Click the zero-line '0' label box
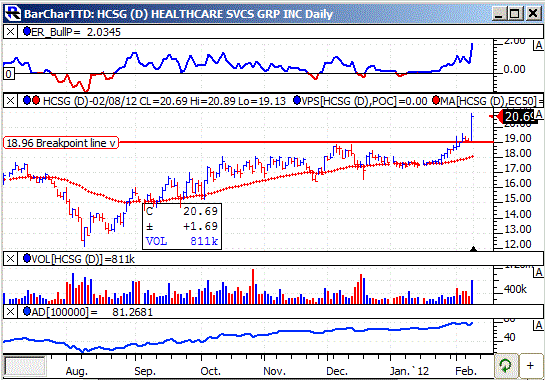This screenshot has width=545, height=380. [9, 74]
